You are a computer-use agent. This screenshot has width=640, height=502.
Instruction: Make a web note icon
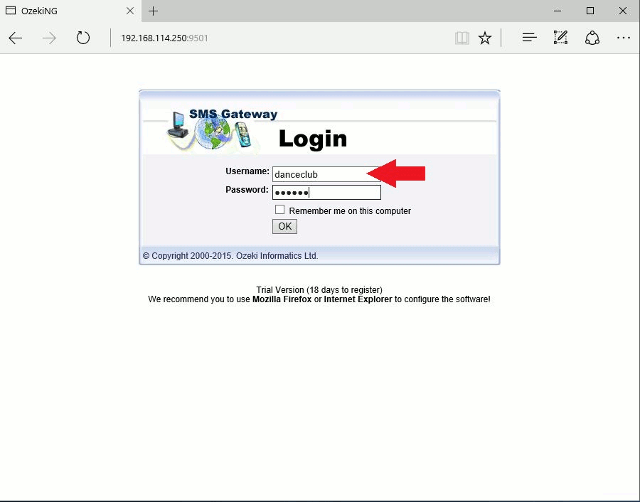(561, 38)
